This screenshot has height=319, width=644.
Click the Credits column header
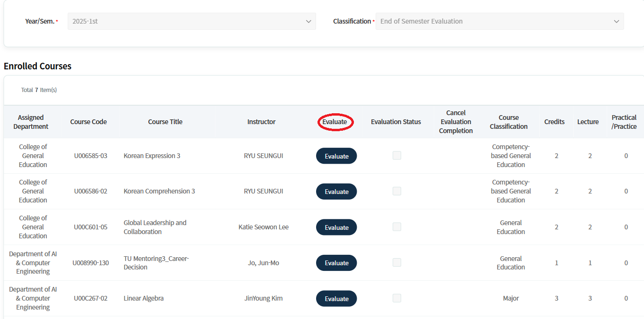(x=554, y=122)
